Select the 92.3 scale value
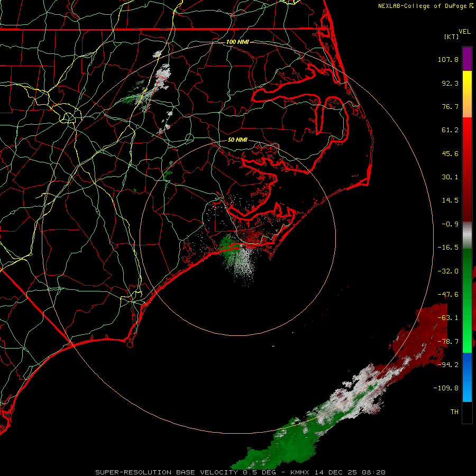Image resolution: width=476 pixels, height=476 pixels. coord(450,83)
